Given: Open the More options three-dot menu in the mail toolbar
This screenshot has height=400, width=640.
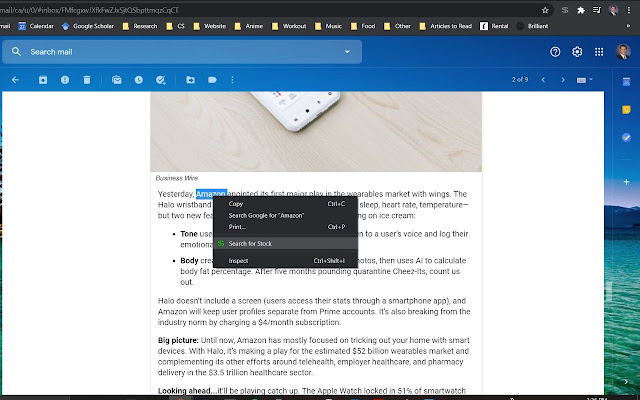Looking at the screenshot, I should 232,80.
